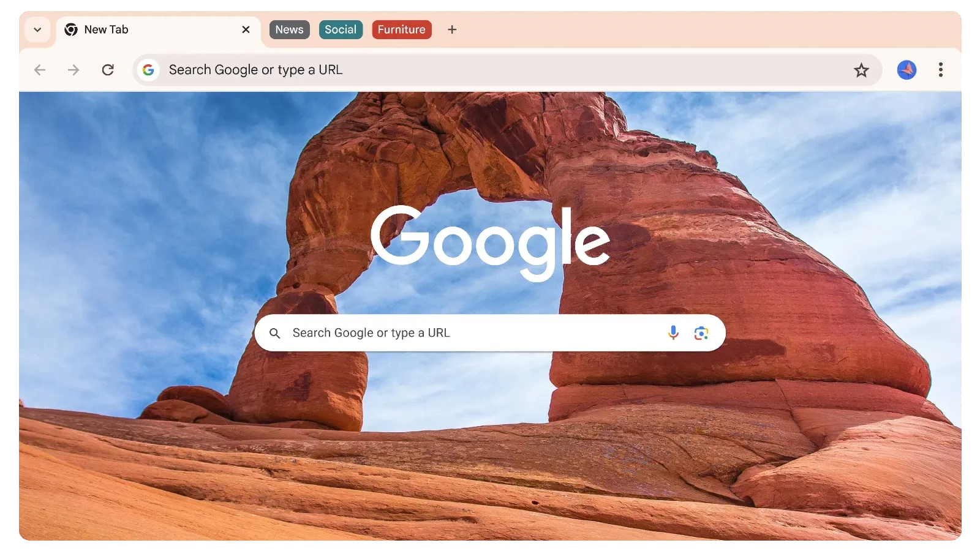Click the Google logo in the address bar

pyautogui.click(x=149, y=70)
